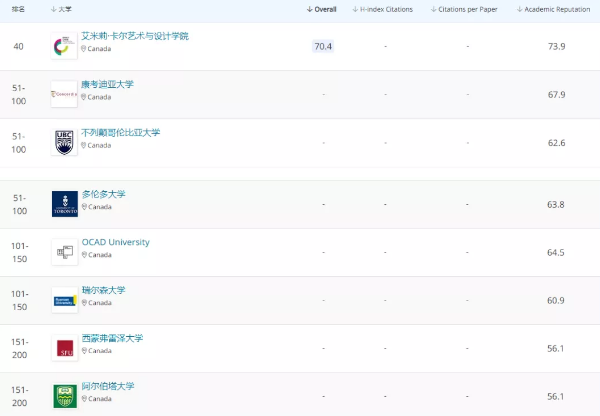Click the 排名 column header

18,9
